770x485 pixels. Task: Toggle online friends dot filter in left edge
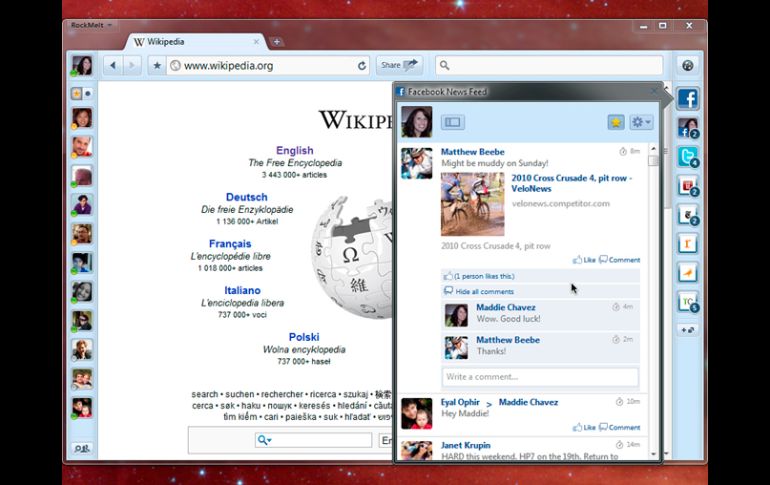(88, 94)
